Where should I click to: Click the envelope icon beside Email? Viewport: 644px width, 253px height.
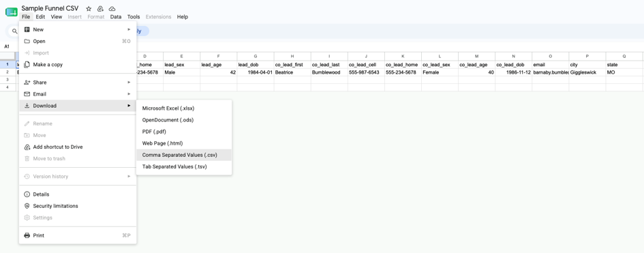coord(27,94)
